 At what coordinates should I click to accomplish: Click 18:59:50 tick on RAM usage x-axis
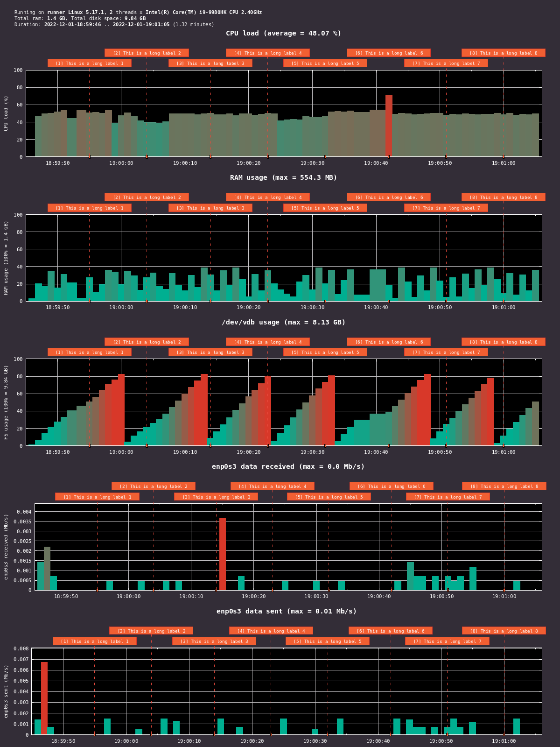coord(57,307)
